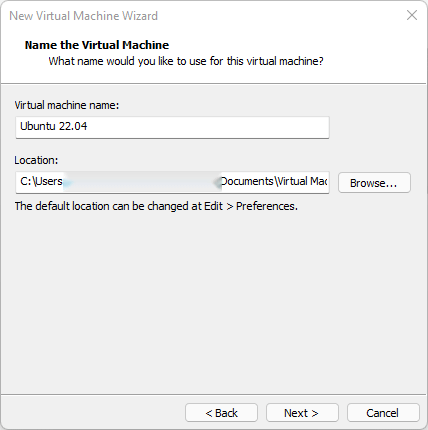Click the "New Virtual Machine Wizard" title text
The image size is (428, 430).
pyautogui.click(x=83, y=16)
